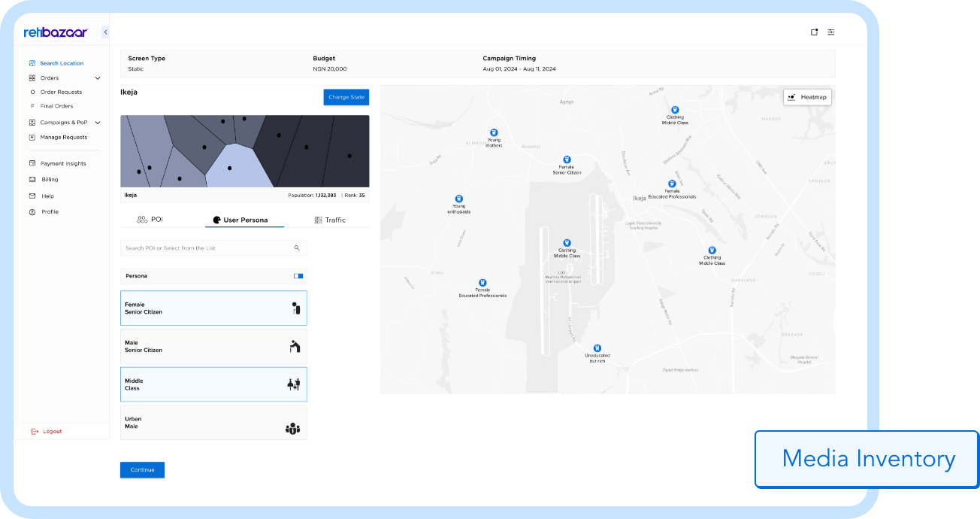Click the magnifier icon in POI search
Image resolution: width=980 pixels, height=519 pixels.
tap(297, 247)
